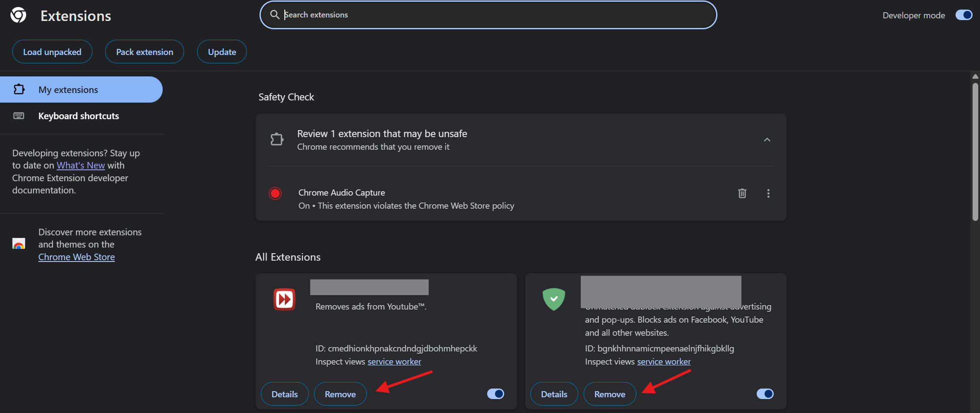This screenshot has height=413, width=980.
Task: Click the Chrome logo next to Extensions
Action: click(x=18, y=15)
